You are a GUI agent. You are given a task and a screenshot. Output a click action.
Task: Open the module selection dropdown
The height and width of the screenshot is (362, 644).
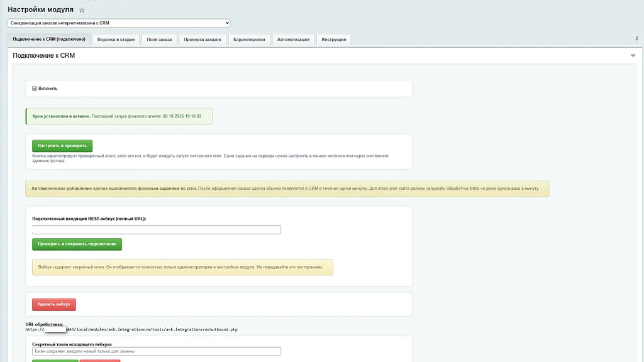[x=119, y=23]
